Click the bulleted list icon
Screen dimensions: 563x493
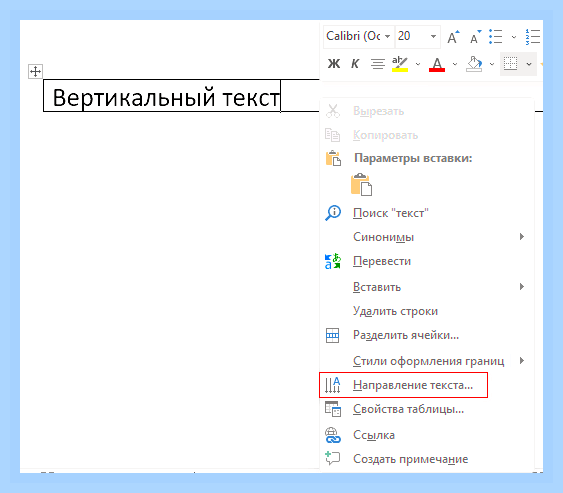[496, 37]
